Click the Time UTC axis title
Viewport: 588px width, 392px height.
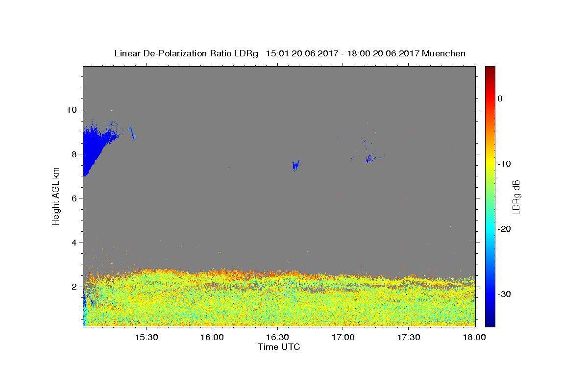click(x=279, y=347)
